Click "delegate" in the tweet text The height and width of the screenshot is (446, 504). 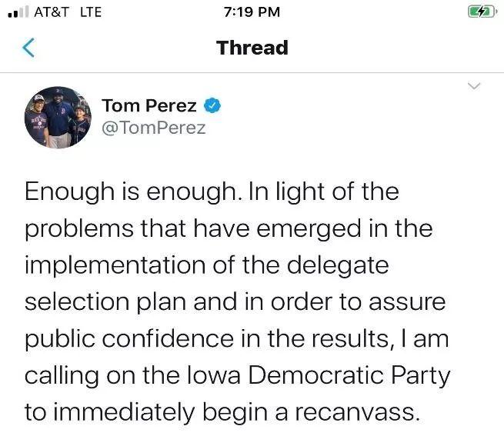(338, 265)
